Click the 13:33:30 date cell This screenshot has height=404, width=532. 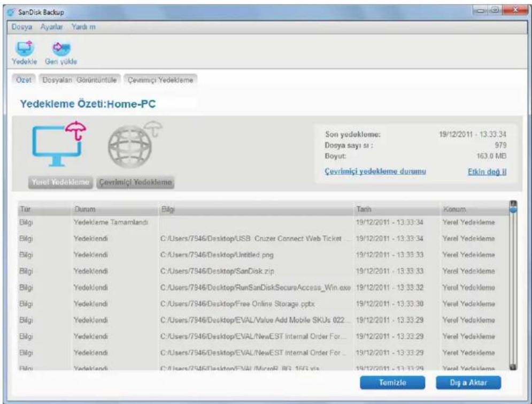[x=389, y=304]
